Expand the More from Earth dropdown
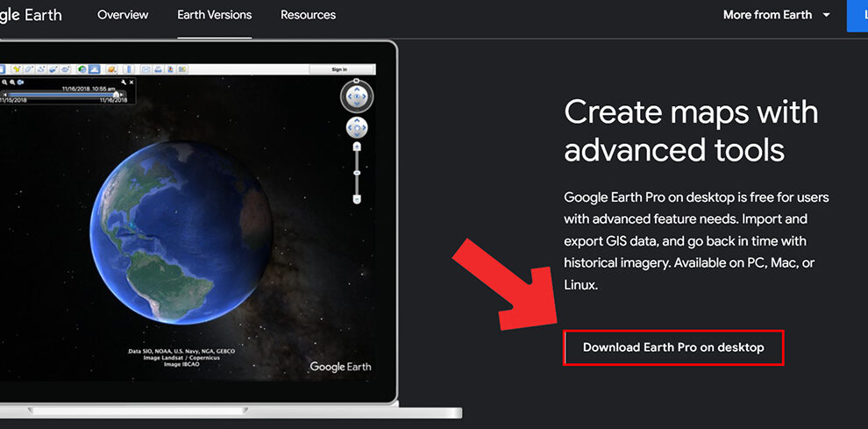The width and height of the screenshot is (868, 429). point(776,15)
